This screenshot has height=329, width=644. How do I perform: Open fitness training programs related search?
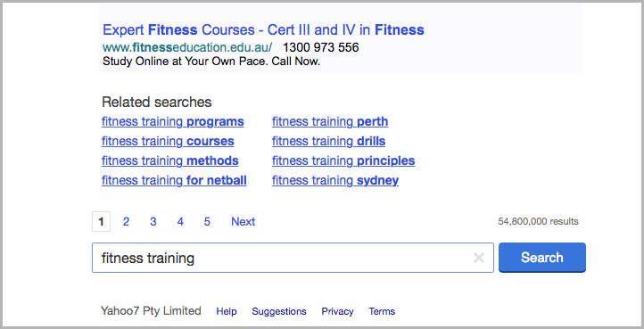(173, 122)
